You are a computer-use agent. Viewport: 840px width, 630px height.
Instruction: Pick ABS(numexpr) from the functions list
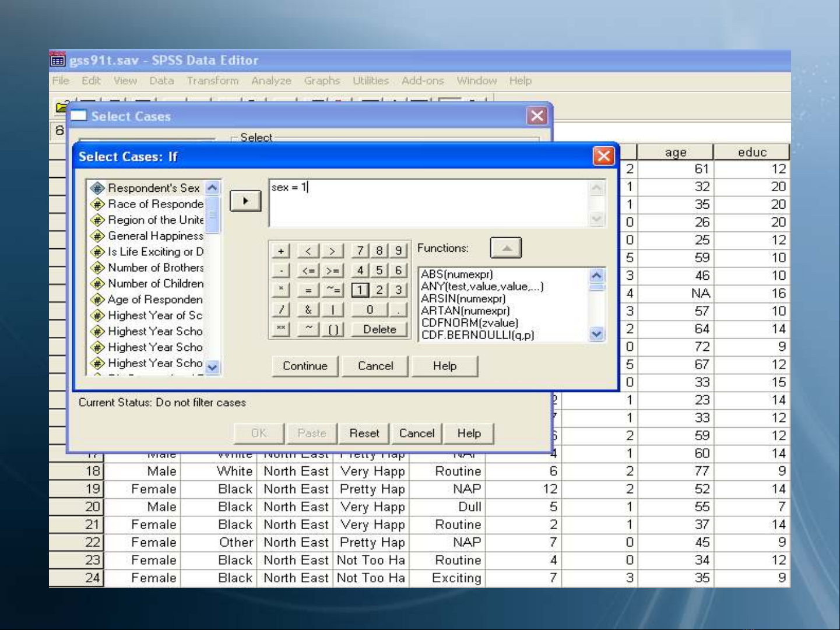[x=457, y=274]
